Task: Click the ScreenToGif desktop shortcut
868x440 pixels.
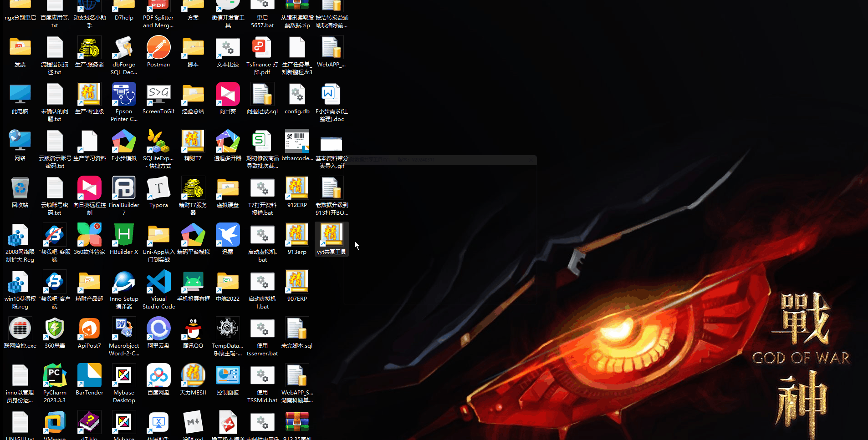Action: tap(158, 95)
